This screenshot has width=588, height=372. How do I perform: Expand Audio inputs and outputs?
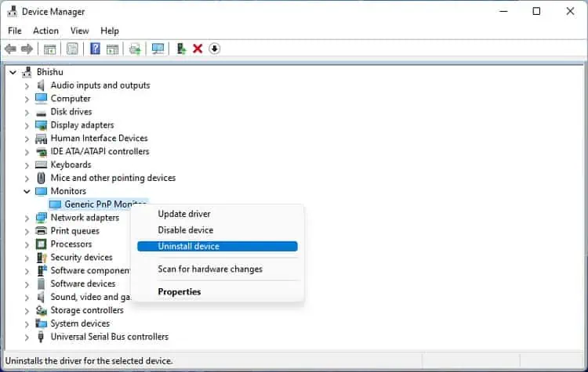27,86
